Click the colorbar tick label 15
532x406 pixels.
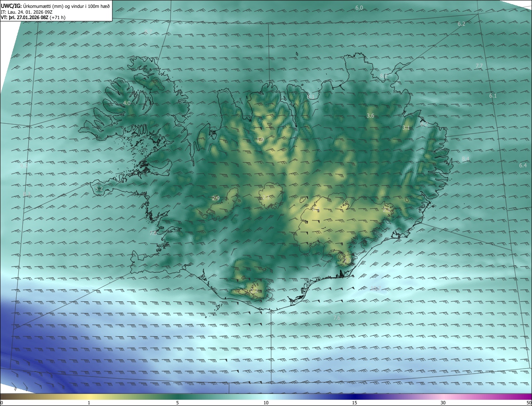[x=355, y=403]
